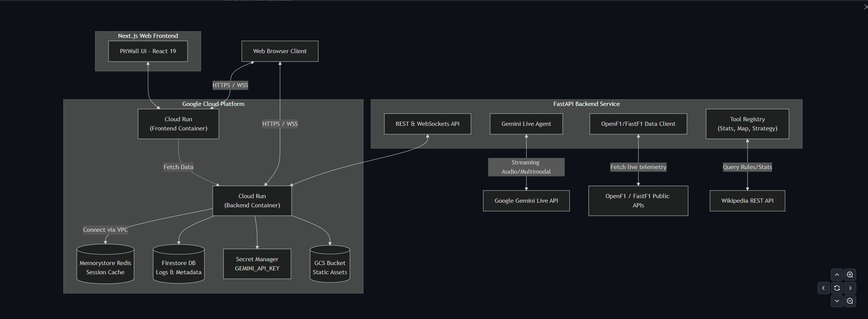Select the FastAPI Backend Service group title

click(x=587, y=104)
